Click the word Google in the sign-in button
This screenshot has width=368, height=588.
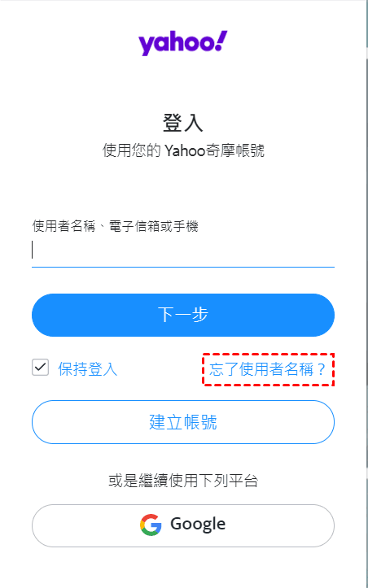(198, 525)
